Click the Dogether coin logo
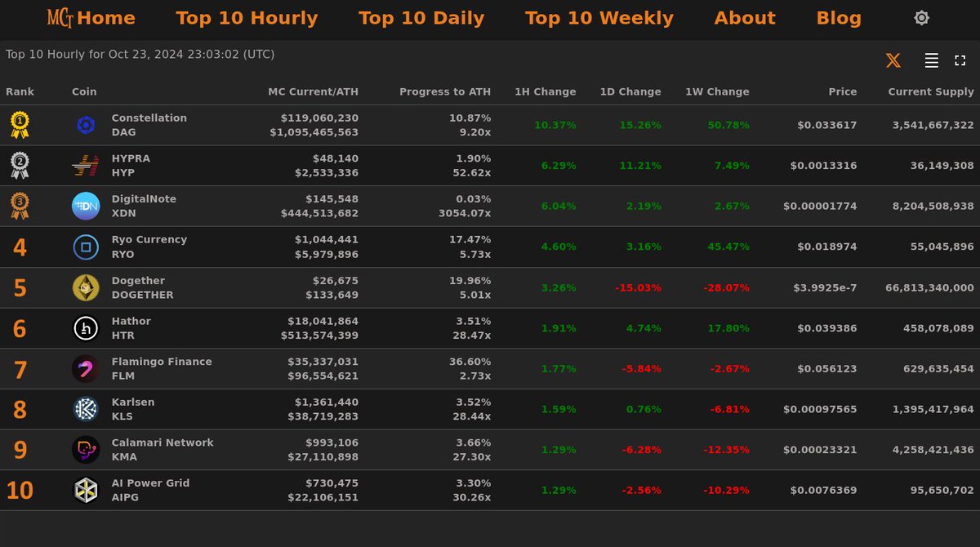Screen dimensions: 980x547 [x=86, y=287]
